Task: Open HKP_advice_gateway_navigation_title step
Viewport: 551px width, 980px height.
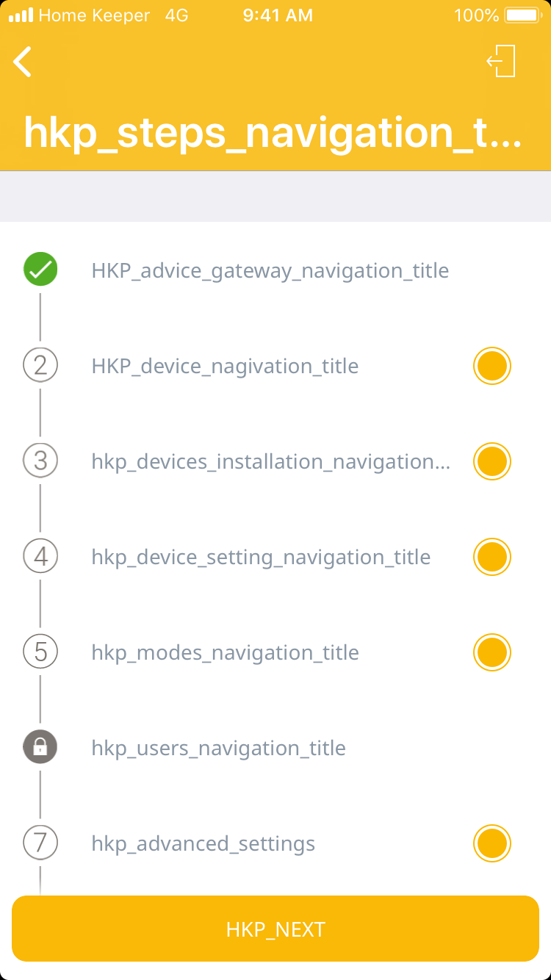Action: (270, 270)
